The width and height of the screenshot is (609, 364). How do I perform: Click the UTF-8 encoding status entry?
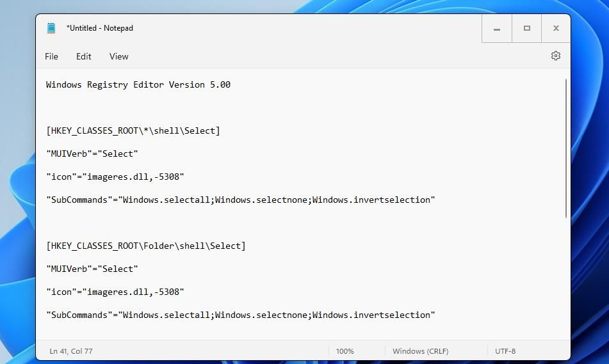point(505,351)
